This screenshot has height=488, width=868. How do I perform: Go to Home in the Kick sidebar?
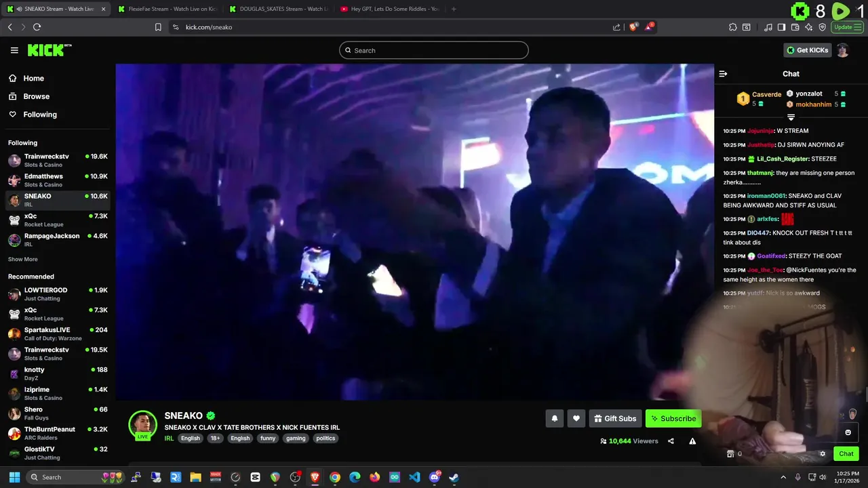tap(33, 79)
